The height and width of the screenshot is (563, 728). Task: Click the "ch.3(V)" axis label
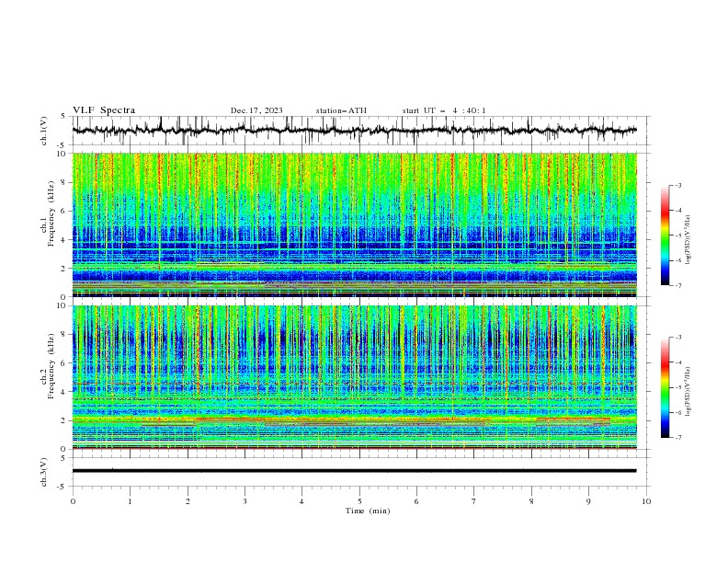click(44, 472)
